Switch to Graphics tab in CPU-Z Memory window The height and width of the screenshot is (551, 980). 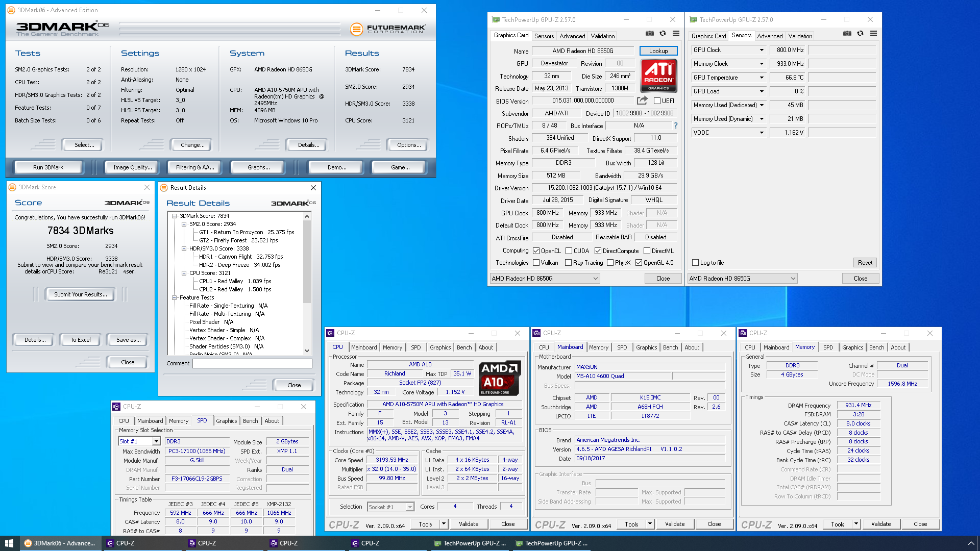(x=852, y=347)
